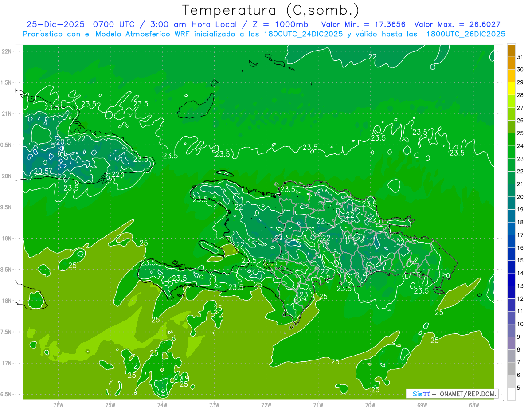Screen dimensions: 532x411
Task: Click the '15' colorbar scale label
Action: click(x=520, y=260)
